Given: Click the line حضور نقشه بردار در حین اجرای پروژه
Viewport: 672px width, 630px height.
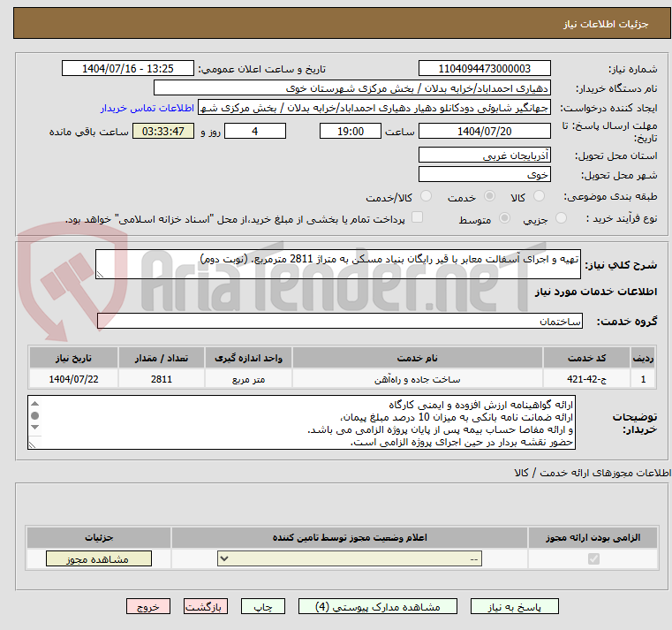Looking at the screenshot, I should click(462, 442).
